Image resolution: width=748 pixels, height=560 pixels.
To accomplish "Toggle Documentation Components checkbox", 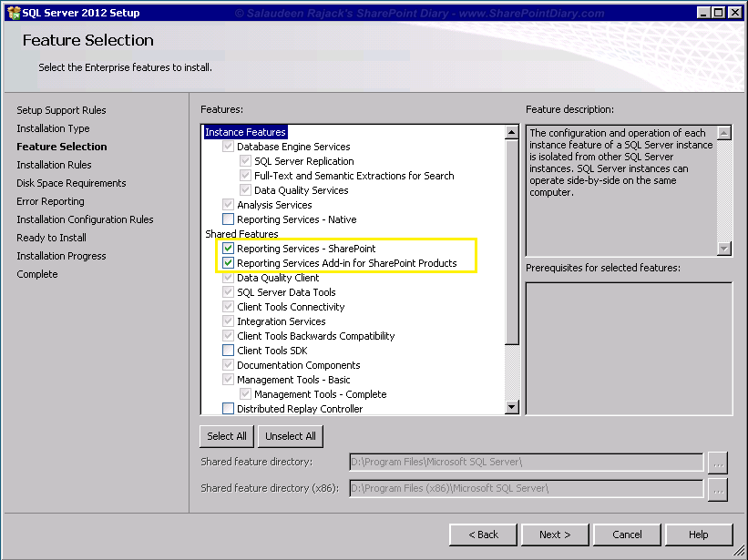I will coord(228,365).
